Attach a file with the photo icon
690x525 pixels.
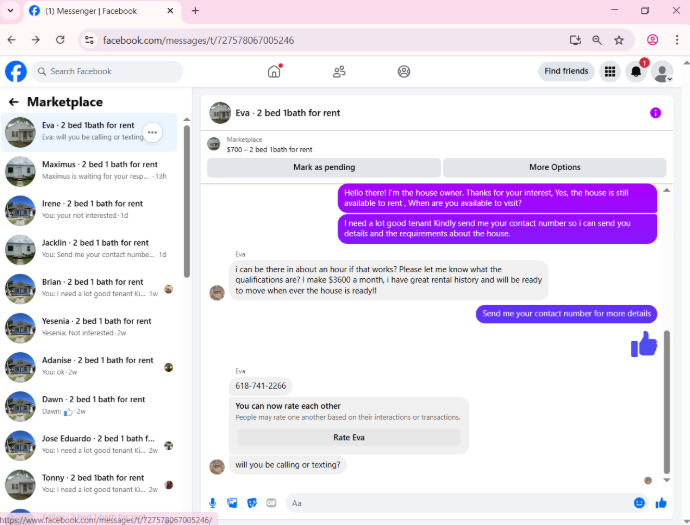(232, 503)
